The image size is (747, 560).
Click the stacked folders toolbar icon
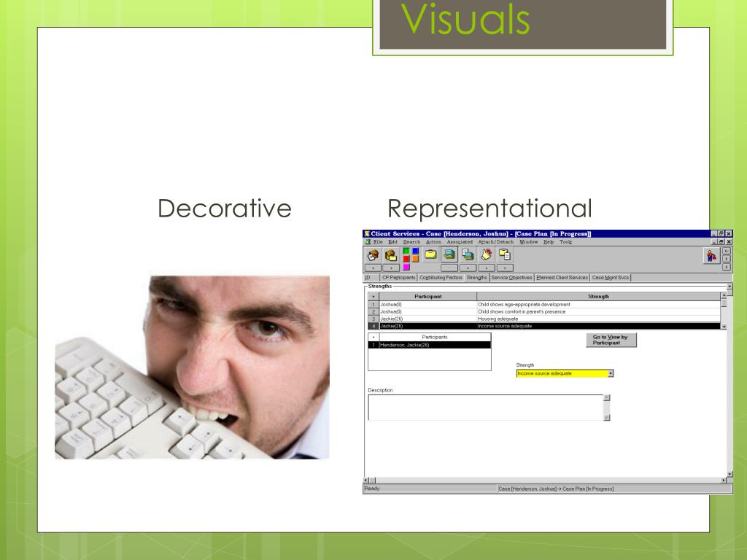click(x=391, y=255)
